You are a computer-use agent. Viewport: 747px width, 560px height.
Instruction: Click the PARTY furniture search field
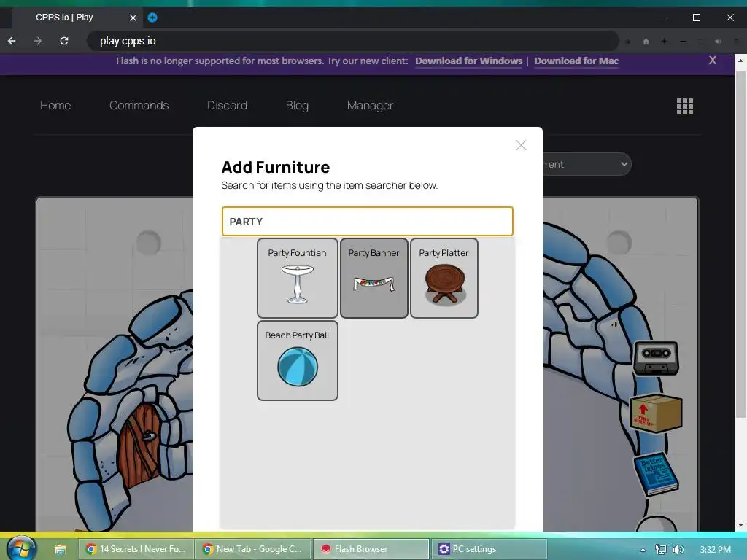(368, 222)
